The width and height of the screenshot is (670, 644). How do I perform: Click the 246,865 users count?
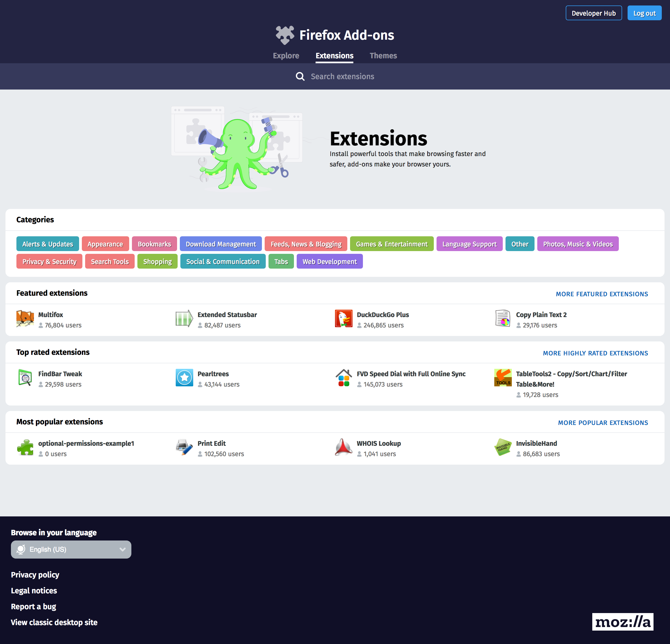point(383,325)
